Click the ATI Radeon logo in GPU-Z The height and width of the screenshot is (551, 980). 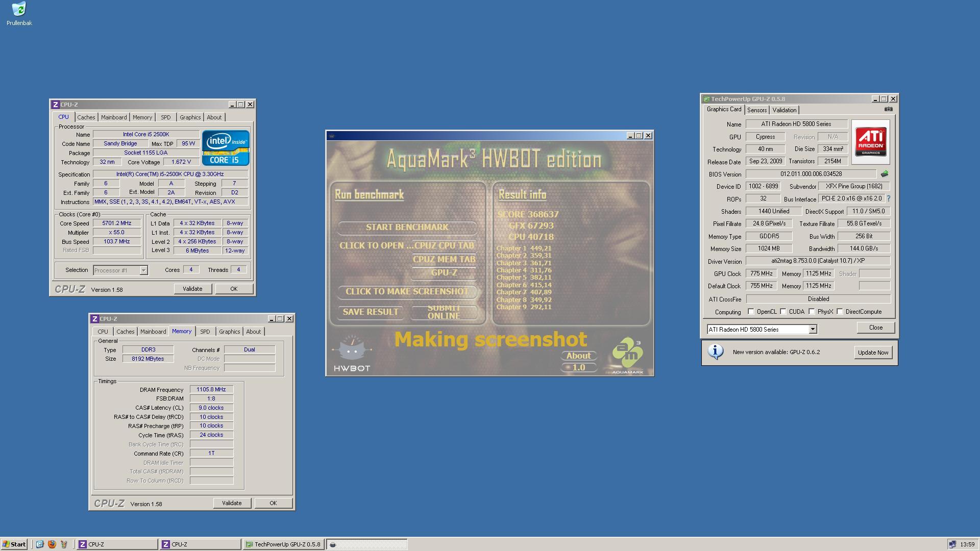[871, 142]
